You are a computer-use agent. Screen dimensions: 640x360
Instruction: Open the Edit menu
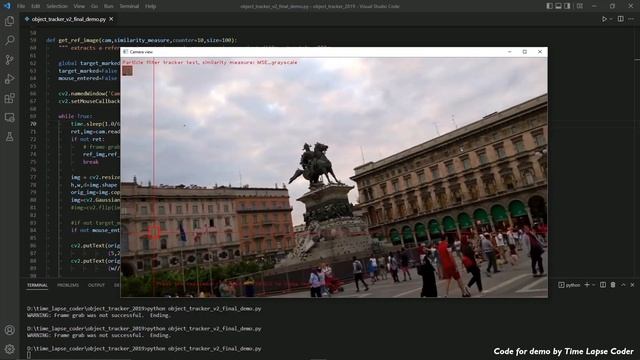36,6
